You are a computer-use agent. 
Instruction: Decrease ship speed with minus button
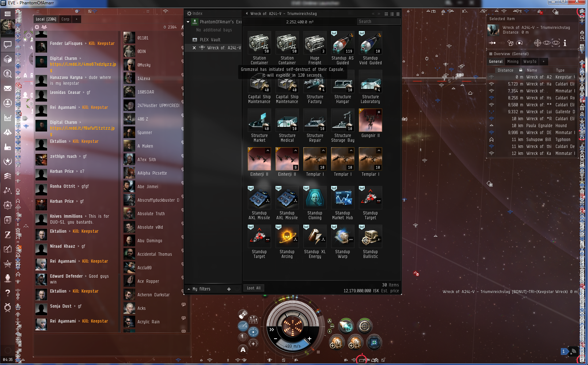[276, 339]
